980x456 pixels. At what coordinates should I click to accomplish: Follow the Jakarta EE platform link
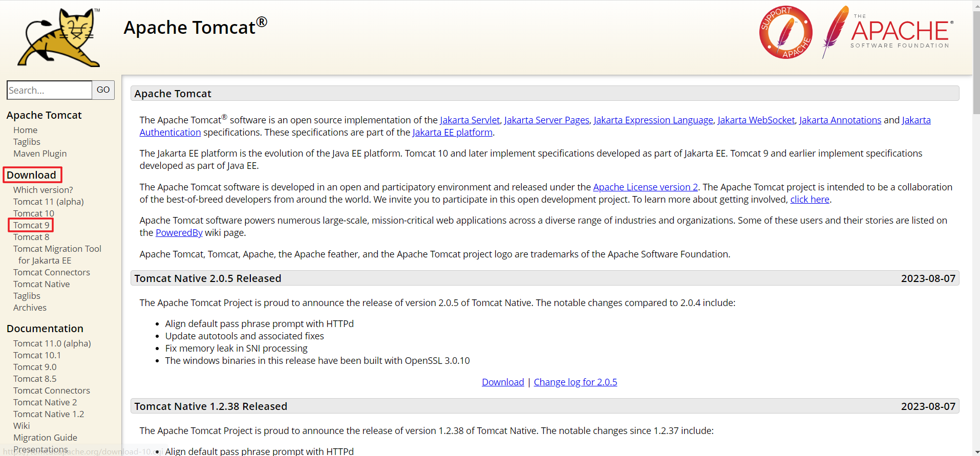tap(452, 132)
